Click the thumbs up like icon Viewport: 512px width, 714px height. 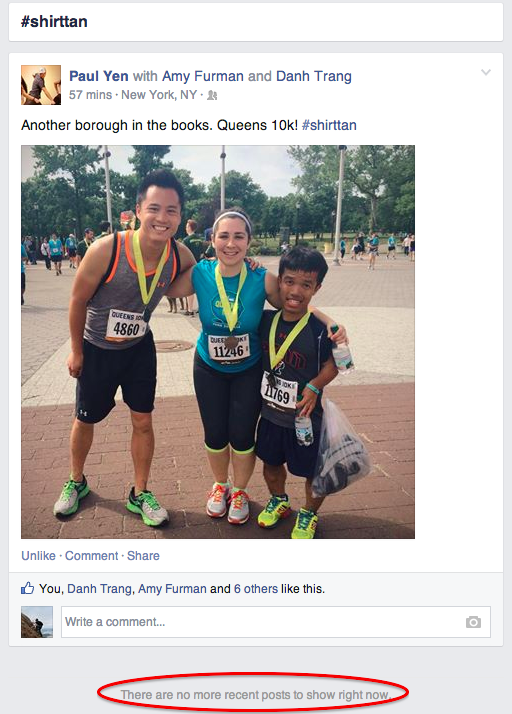(x=27, y=588)
